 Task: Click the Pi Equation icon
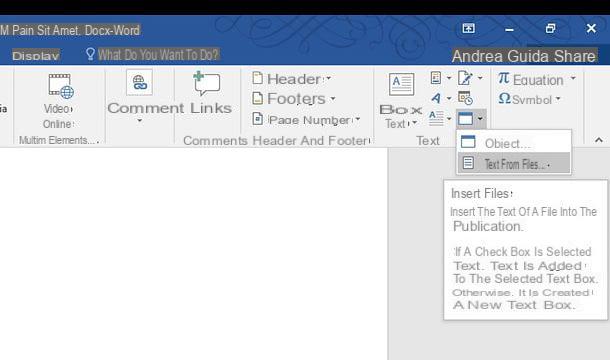pyautogui.click(x=503, y=78)
